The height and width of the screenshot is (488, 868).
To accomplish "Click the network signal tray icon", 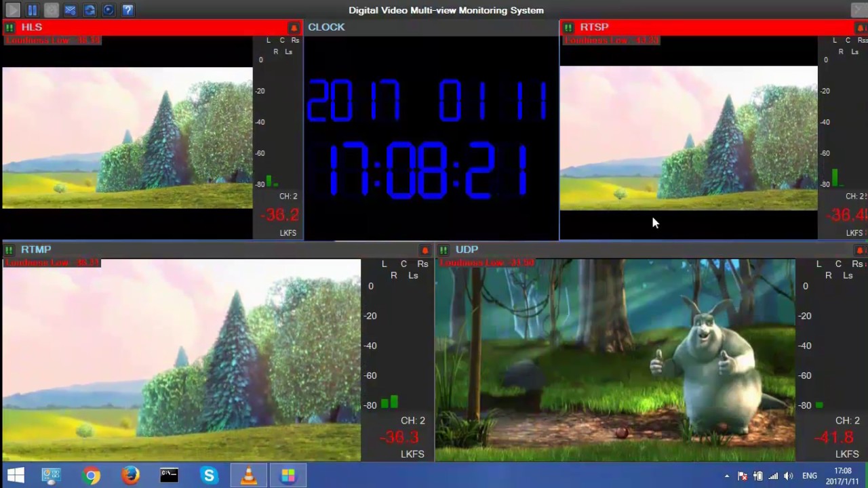I will coord(773,476).
